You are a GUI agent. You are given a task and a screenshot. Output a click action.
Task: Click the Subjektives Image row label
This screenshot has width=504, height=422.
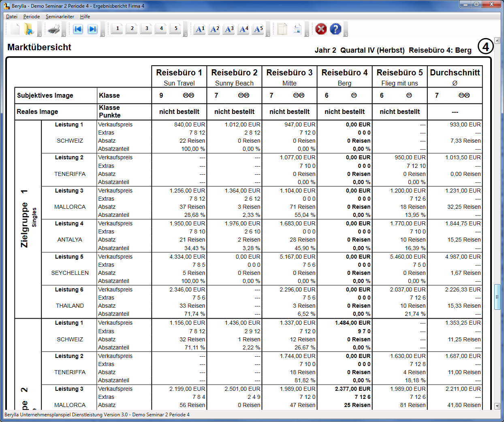click(x=45, y=95)
